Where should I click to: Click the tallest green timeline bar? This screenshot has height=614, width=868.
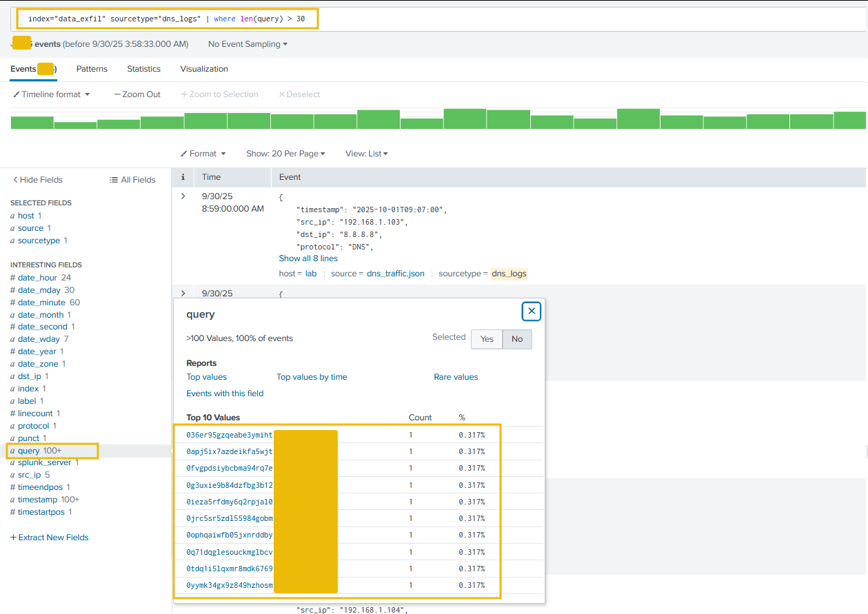465,119
